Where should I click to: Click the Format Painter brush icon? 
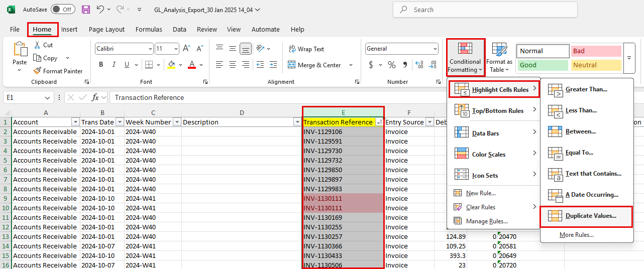[x=38, y=71]
